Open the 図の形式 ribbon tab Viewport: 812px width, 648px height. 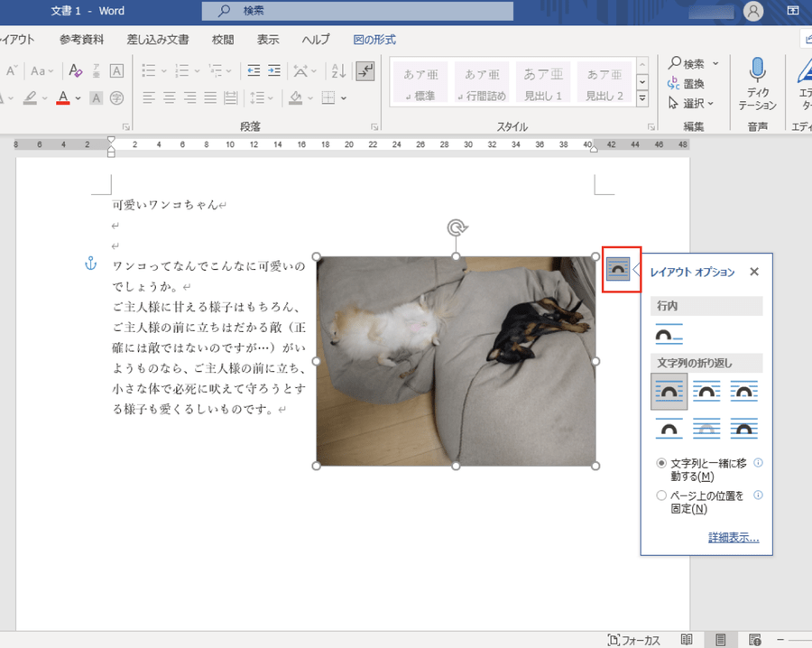pos(374,40)
